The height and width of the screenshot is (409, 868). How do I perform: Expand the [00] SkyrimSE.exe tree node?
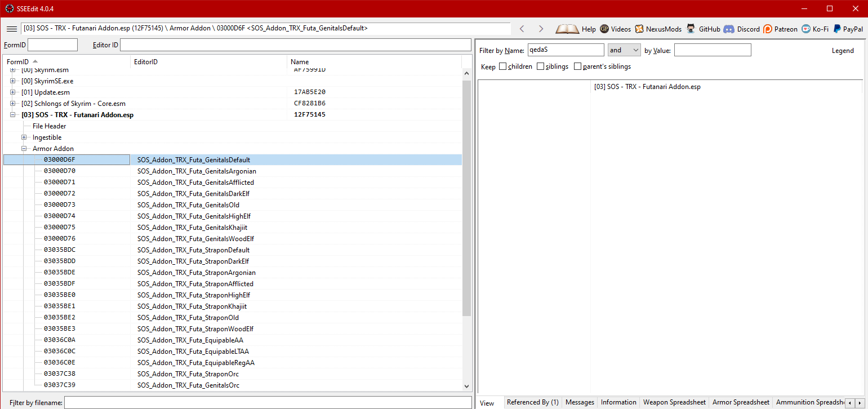[x=13, y=81]
